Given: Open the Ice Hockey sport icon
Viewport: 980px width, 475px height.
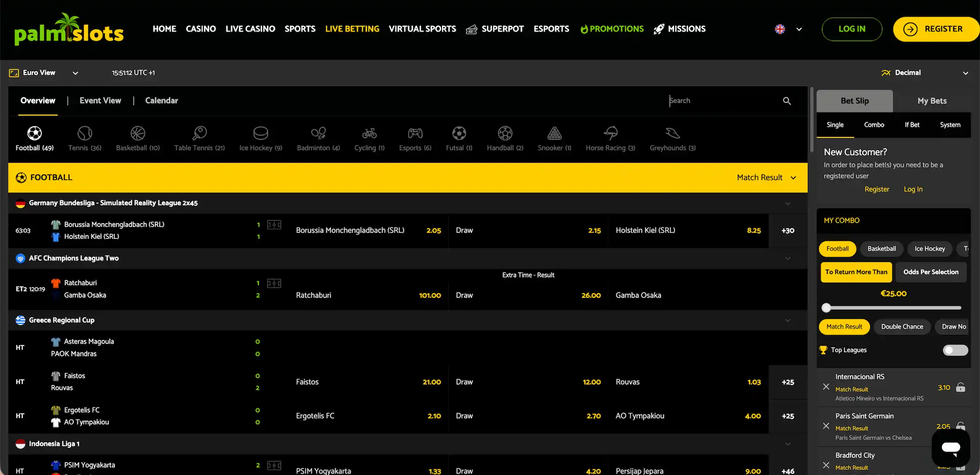Looking at the screenshot, I should 260,134.
